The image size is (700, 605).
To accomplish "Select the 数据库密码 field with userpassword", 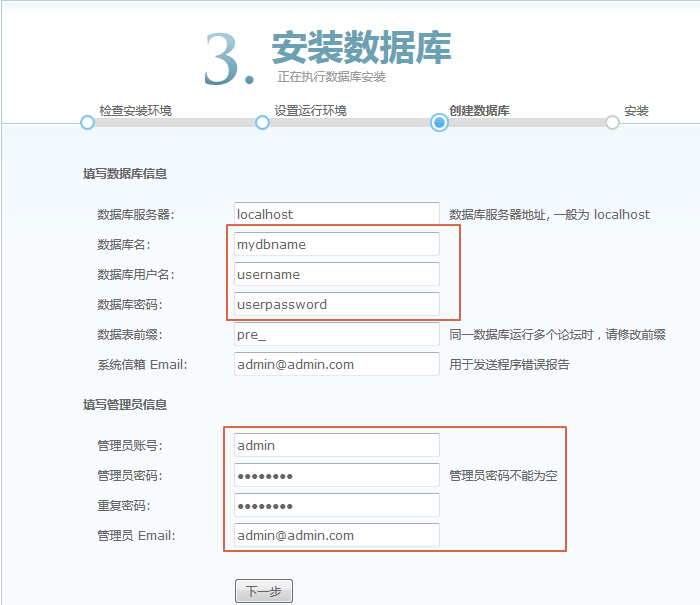I will click(x=337, y=304).
